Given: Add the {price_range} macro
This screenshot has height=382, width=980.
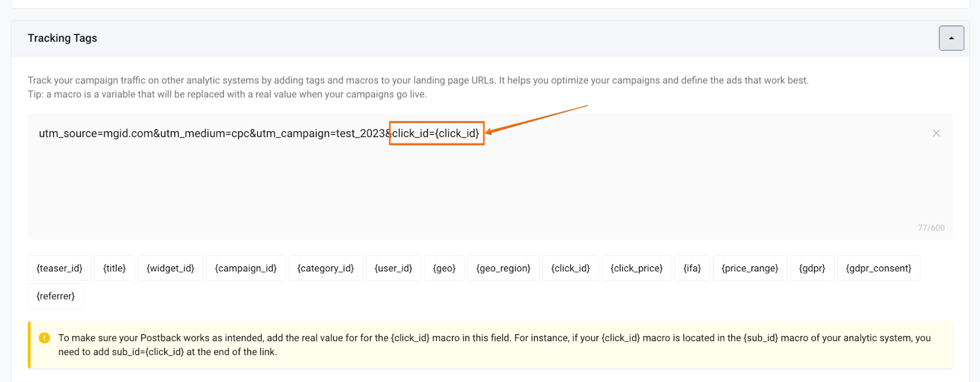Looking at the screenshot, I should coord(750,268).
